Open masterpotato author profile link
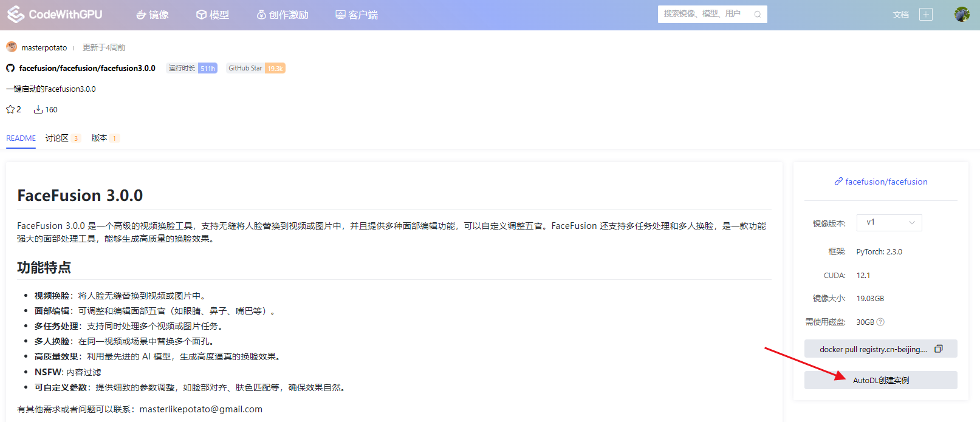 (44, 47)
